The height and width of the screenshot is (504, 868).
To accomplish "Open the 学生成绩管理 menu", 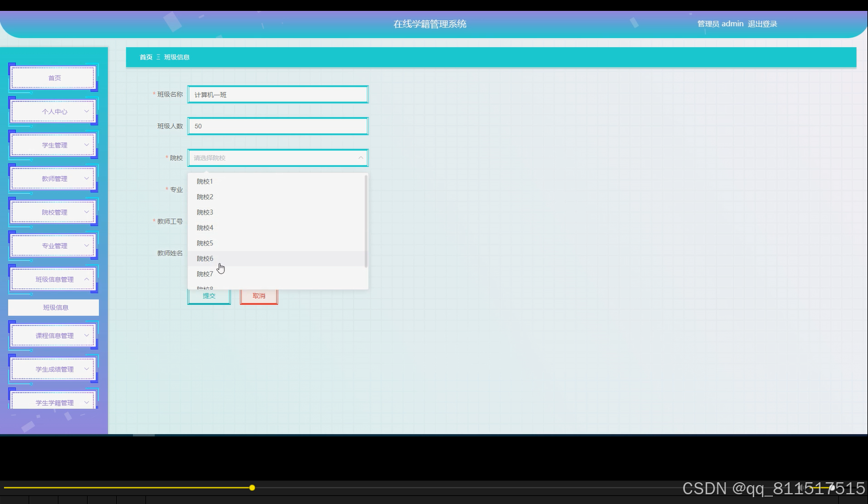I will pos(54,369).
